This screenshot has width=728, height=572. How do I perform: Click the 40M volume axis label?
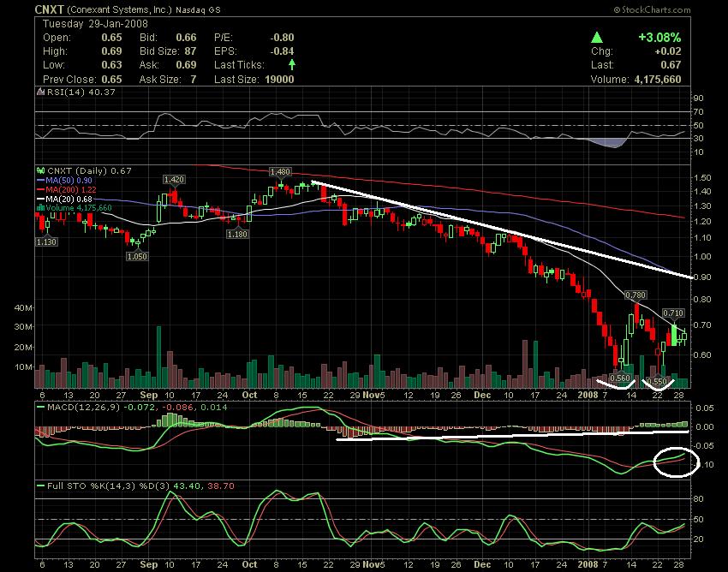click(24, 307)
